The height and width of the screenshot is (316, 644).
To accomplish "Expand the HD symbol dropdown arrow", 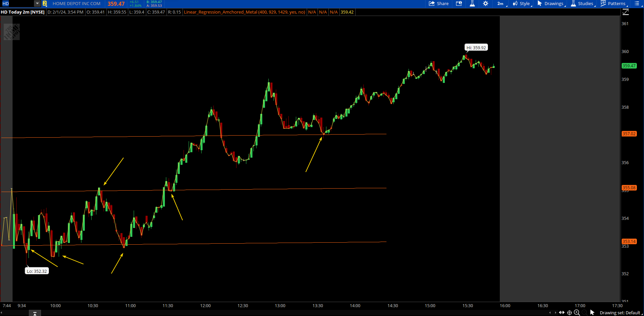I will point(37,4).
